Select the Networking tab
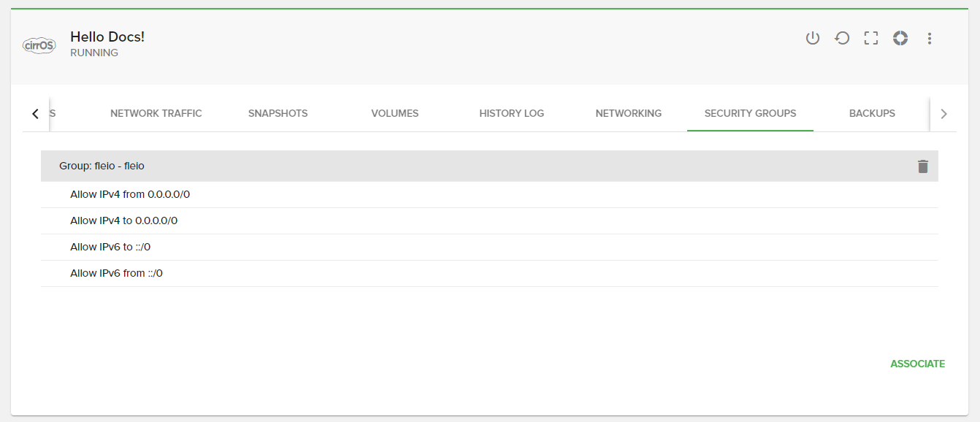The width and height of the screenshot is (980, 422). 628,114
